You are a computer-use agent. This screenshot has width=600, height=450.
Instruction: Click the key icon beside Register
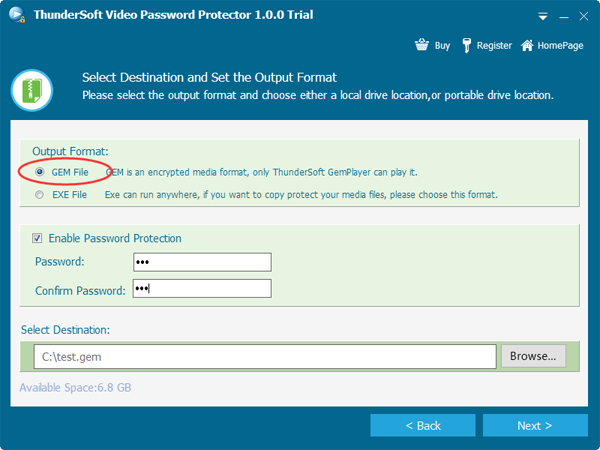[465, 45]
